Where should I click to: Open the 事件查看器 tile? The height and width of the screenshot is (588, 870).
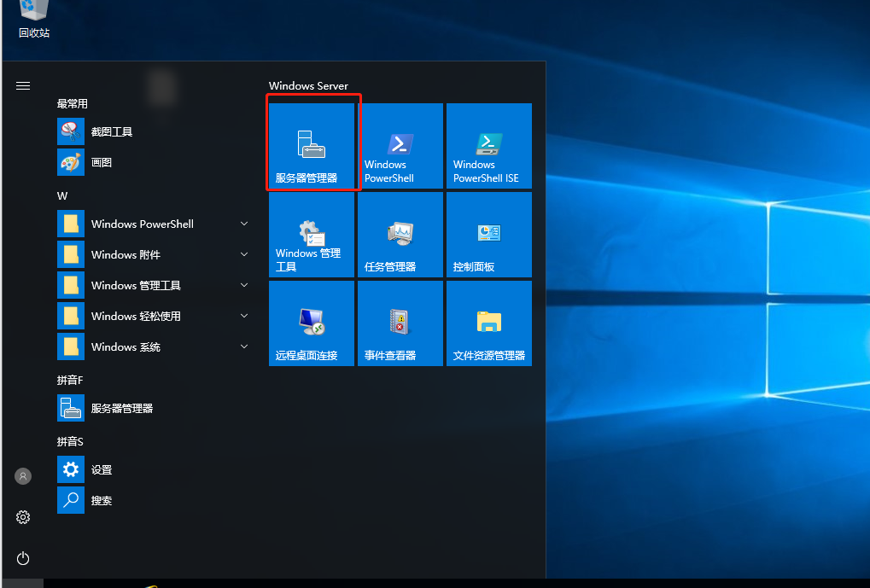click(400, 323)
